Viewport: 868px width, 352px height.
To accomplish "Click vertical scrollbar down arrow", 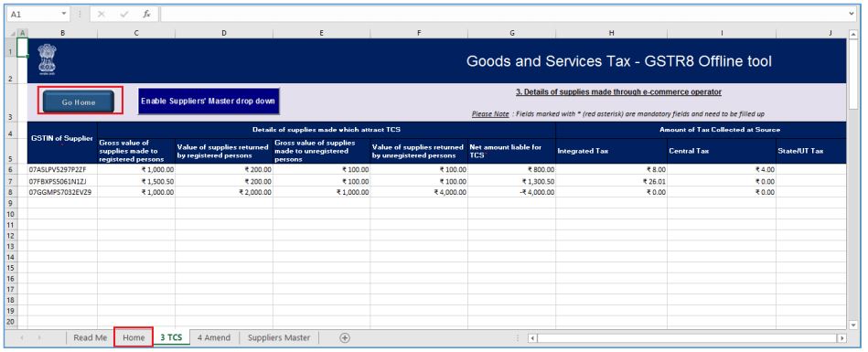I will point(852,325).
